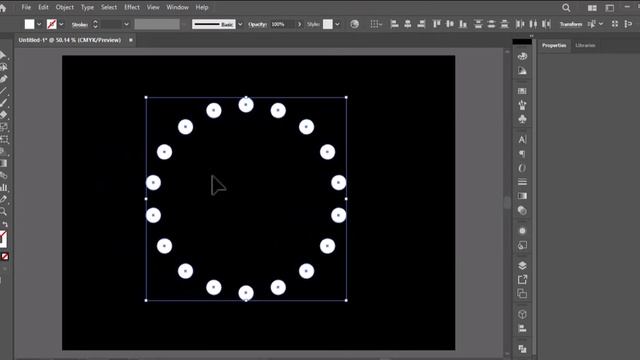
Task: Open the Help menu
Action: pos(202,7)
